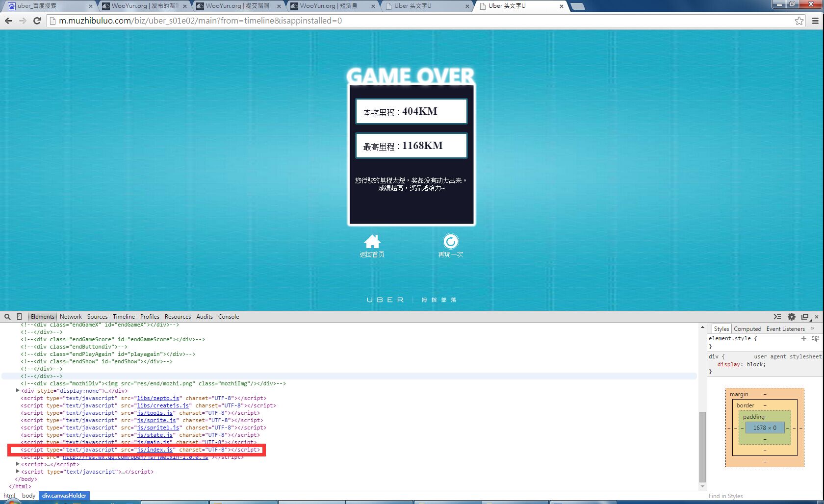Viewport: 824px width, 504px height.
Task: Bookmark this page with the star icon
Action: (799, 21)
